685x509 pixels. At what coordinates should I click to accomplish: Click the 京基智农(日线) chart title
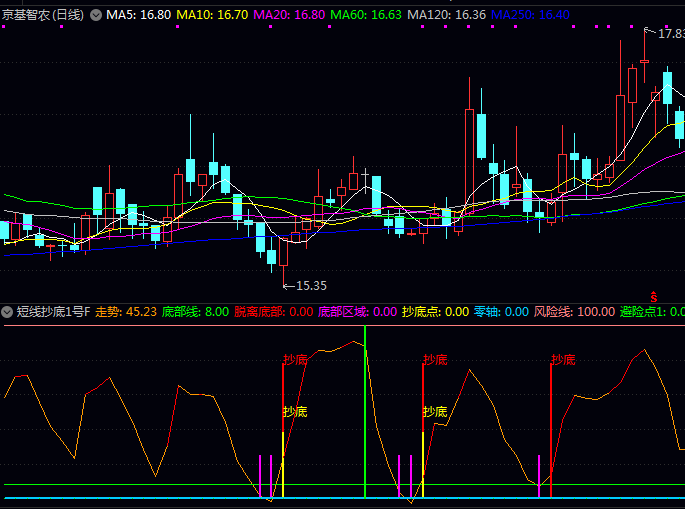coord(43,15)
